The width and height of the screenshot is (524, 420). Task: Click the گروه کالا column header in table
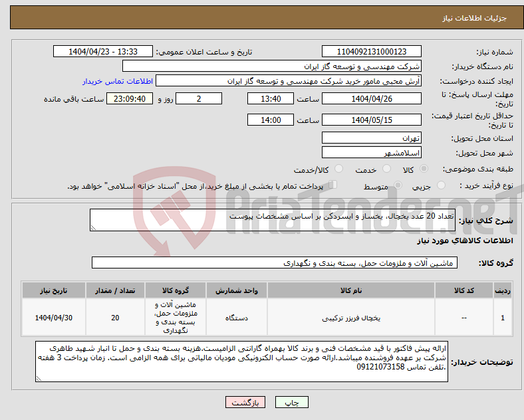tap(176, 290)
